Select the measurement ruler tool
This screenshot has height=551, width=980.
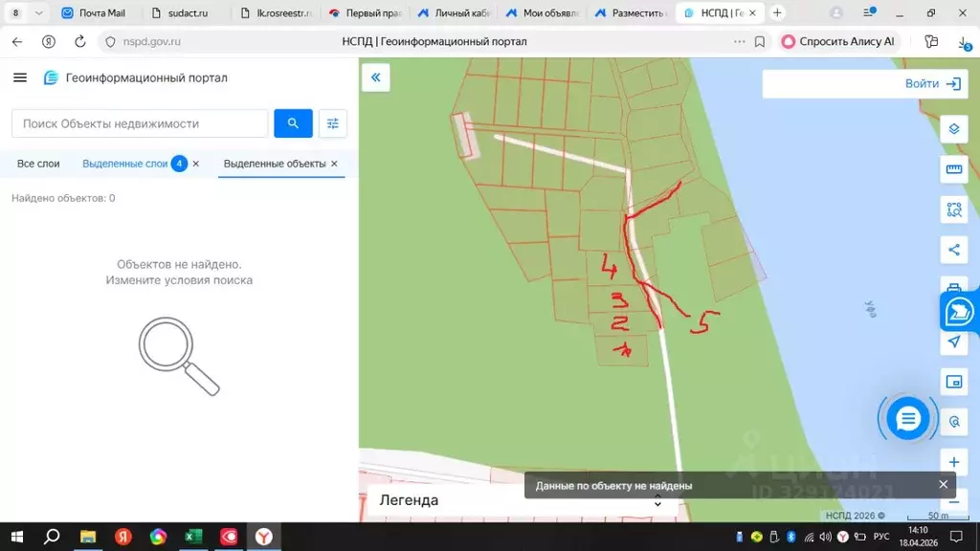954,169
